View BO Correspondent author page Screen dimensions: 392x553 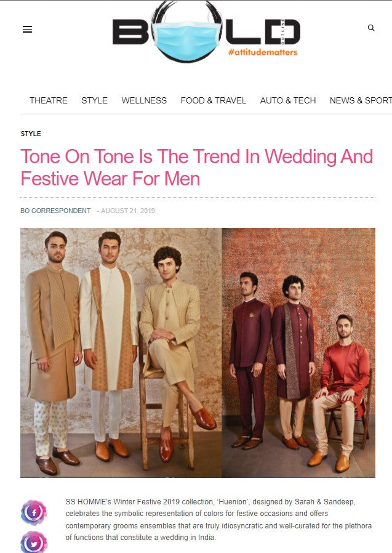(x=55, y=211)
